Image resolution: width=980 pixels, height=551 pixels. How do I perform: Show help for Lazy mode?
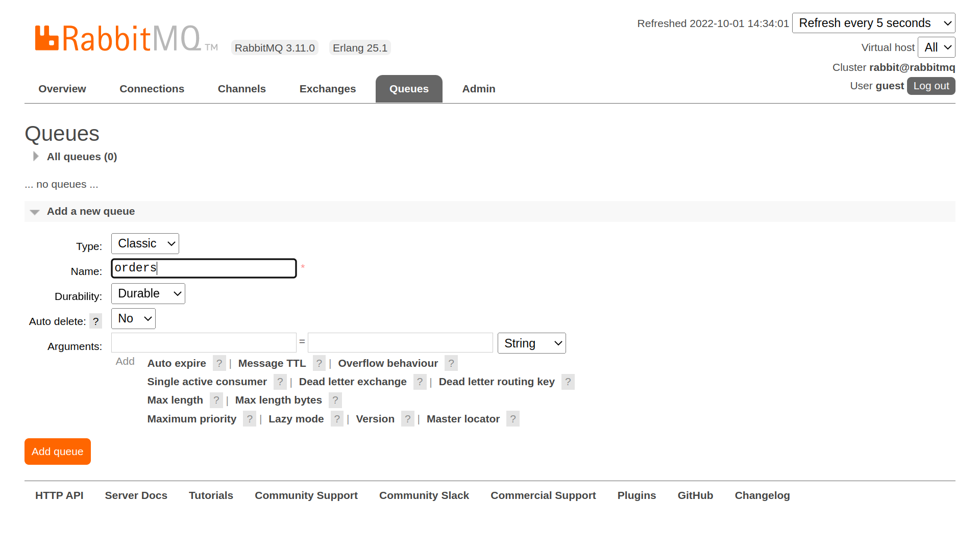337,419
